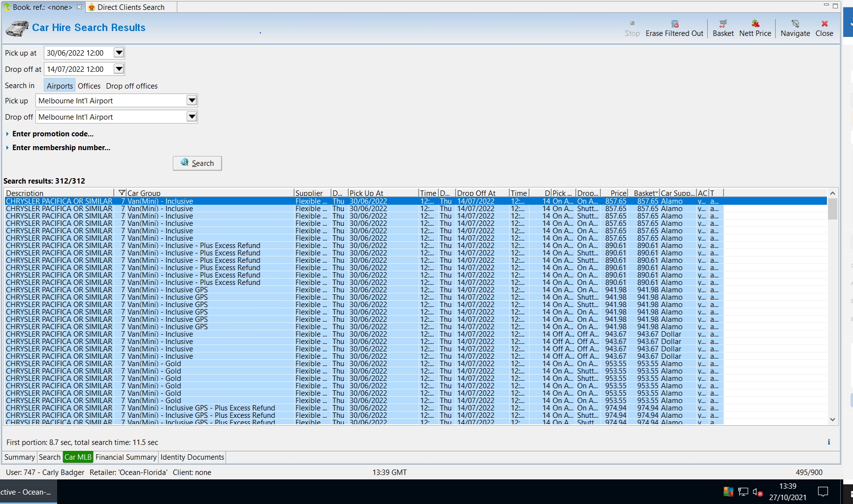This screenshot has width=853, height=504.
Task: Sort results by Price column header
Action: click(x=615, y=193)
